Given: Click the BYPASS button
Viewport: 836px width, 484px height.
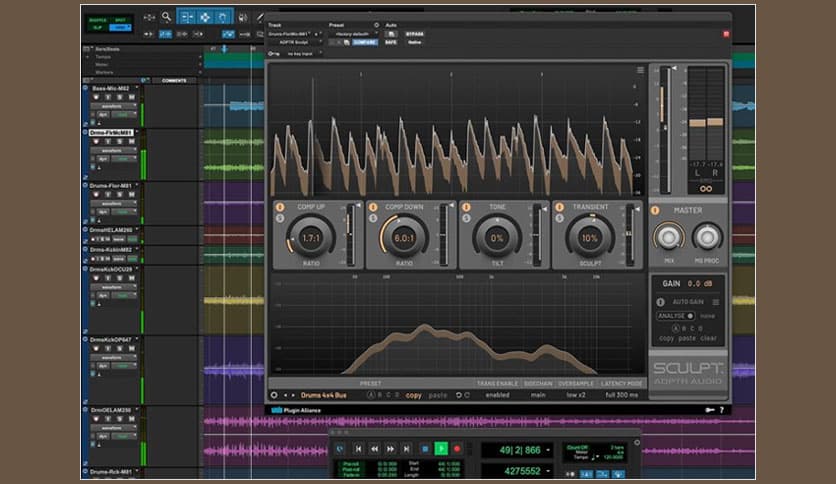Looking at the screenshot, I should pos(414,34).
